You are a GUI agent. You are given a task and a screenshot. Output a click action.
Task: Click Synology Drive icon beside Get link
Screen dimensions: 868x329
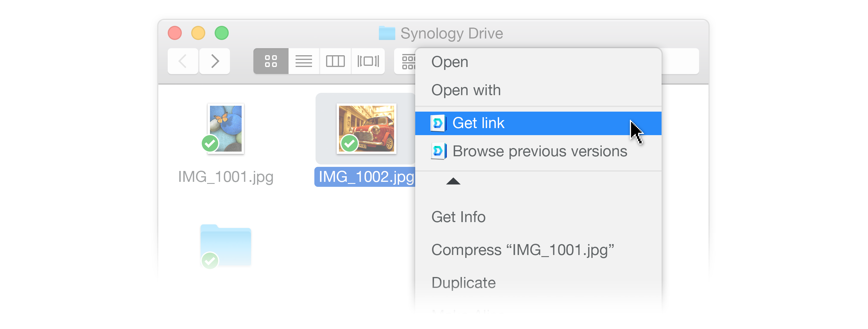[x=438, y=123]
